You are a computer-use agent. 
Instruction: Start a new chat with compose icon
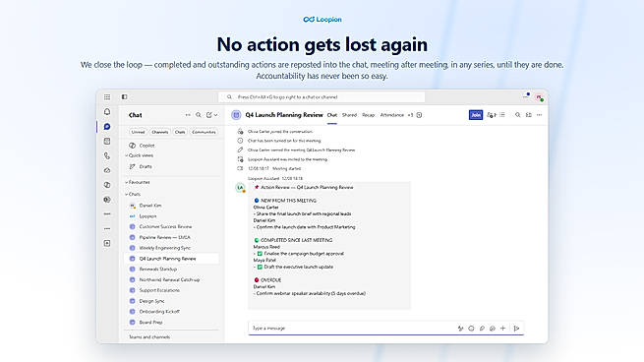[208, 115]
